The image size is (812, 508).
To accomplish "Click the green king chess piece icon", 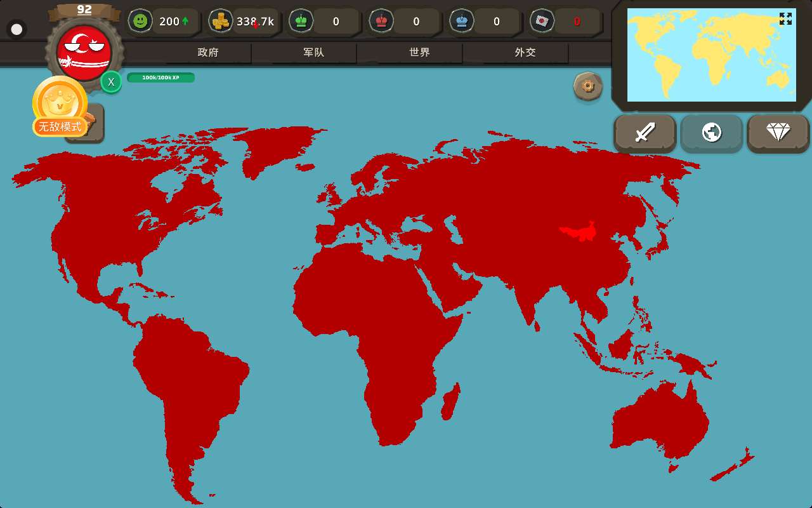I will (301, 21).
